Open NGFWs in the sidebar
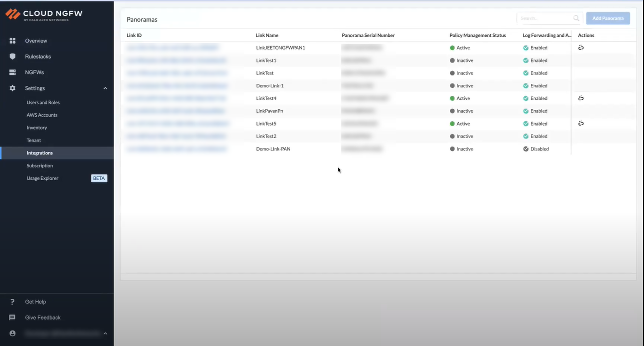Viewport: 644px width, 346px height. click(x=35, y=72)
